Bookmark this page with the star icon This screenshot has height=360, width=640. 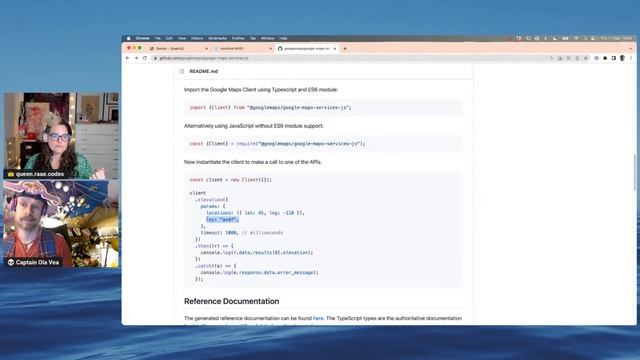(586, 58)
